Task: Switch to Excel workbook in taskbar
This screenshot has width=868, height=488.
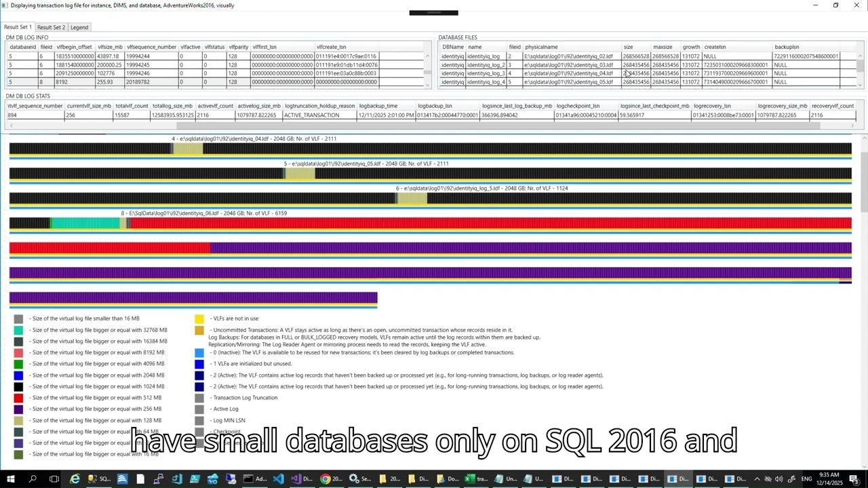Action: coord(477,479)
